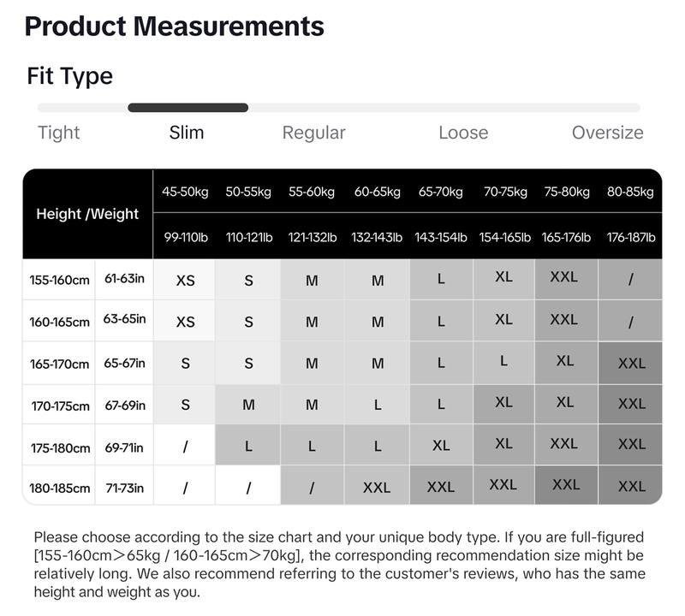685x616 pixels.
Task: Select the 45-50kg column header
Action: click(x=185, y=192)
